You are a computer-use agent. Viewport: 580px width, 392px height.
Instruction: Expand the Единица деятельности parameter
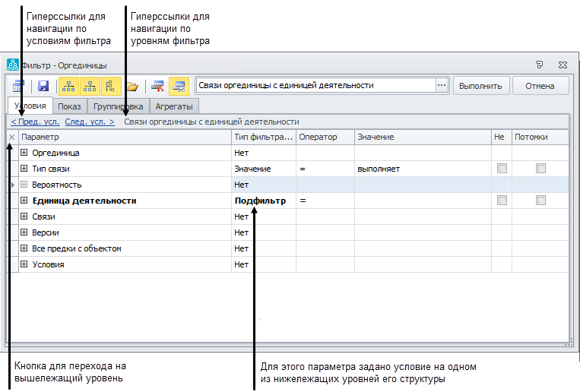coord(24,201)
